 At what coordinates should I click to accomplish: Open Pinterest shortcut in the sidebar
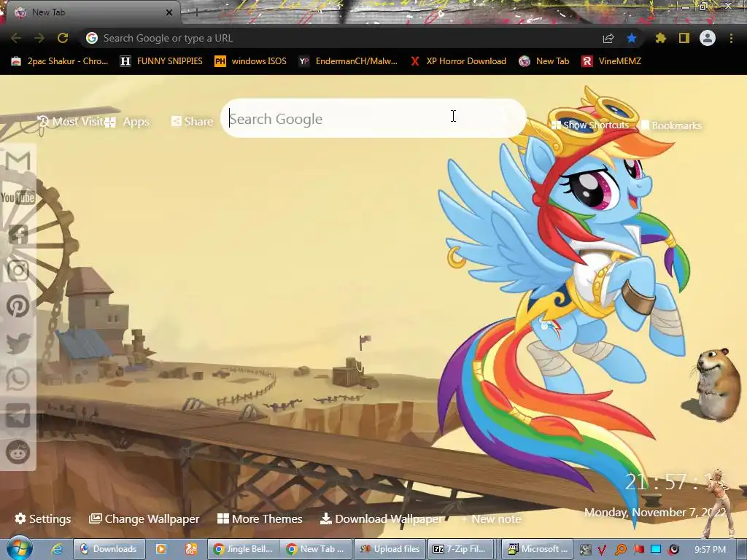click(18, 307)
